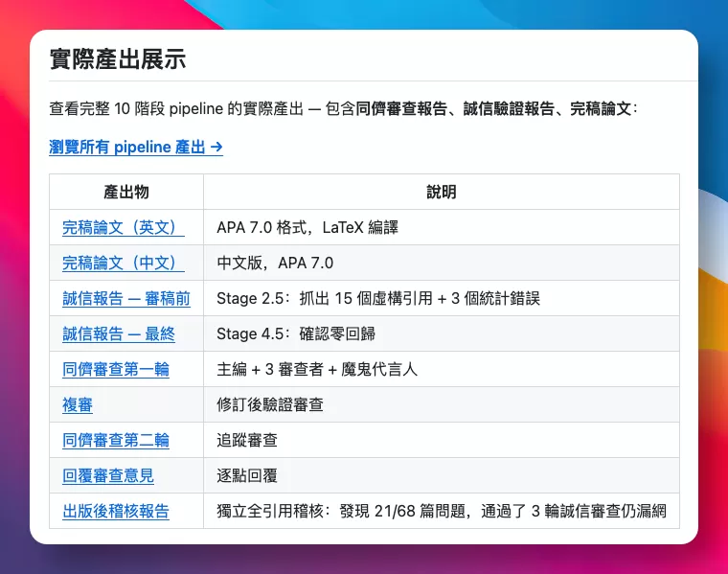Image resolution: width=728 pixels, height=574 pixels.
Task: Open the 瀏覽所有 pipeline 產出 link
Action: tap(136, 148)
